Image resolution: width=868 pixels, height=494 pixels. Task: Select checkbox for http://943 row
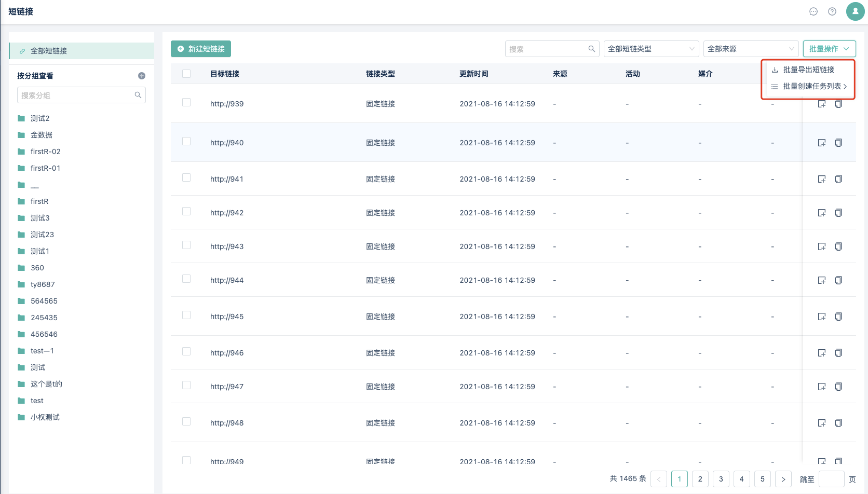[x=186, y=245]
